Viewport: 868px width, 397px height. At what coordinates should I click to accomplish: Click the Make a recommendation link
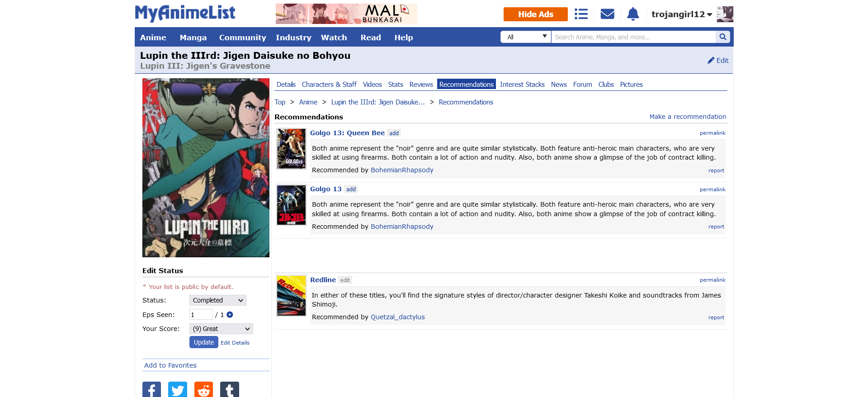click(x=688, y=117)
